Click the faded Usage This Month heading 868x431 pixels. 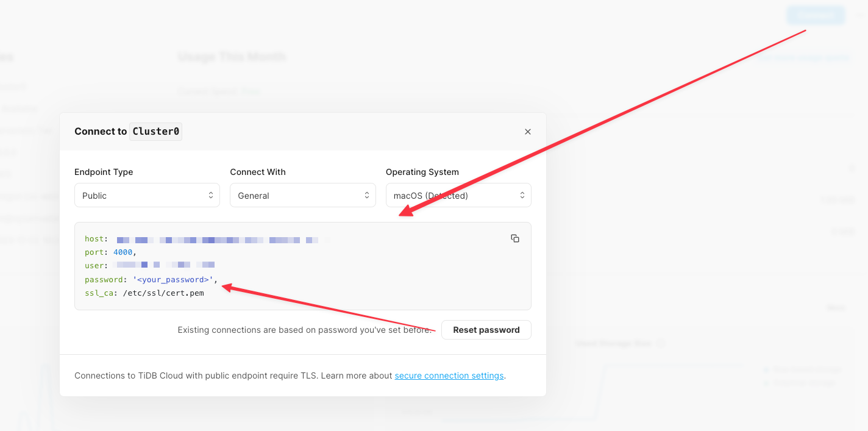pos(232,57)
